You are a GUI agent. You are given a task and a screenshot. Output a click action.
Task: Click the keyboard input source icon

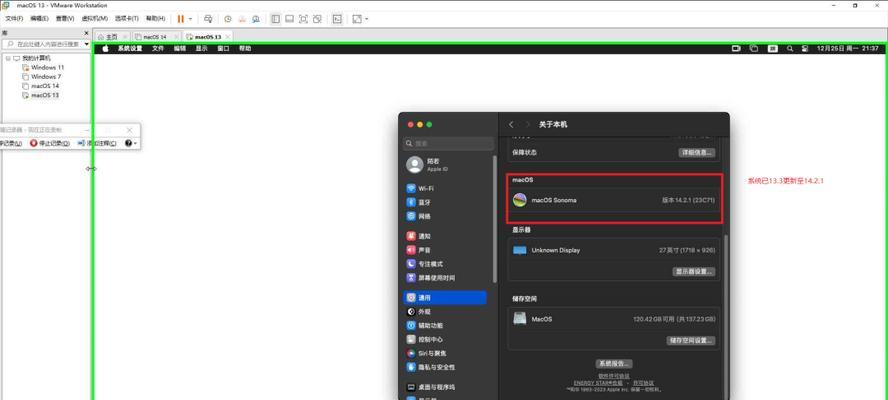pos(773,49)
